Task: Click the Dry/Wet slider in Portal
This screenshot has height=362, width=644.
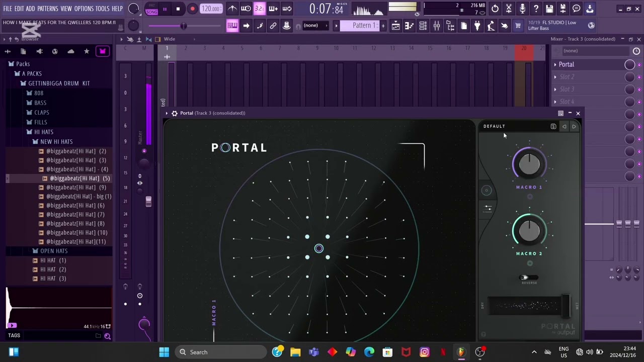Action: point(529,306)
